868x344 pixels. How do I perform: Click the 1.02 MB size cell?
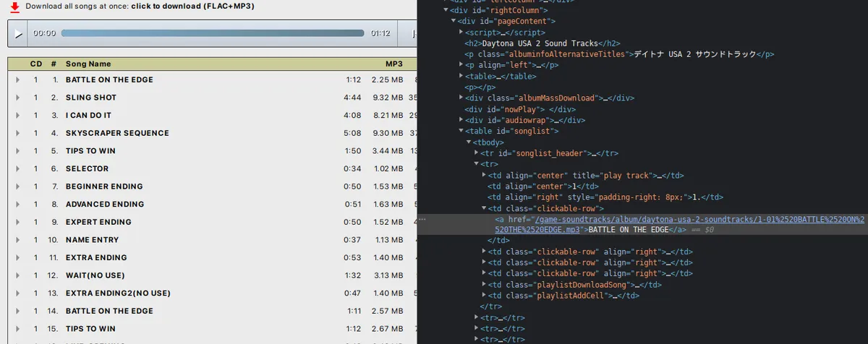click(388, 168)
